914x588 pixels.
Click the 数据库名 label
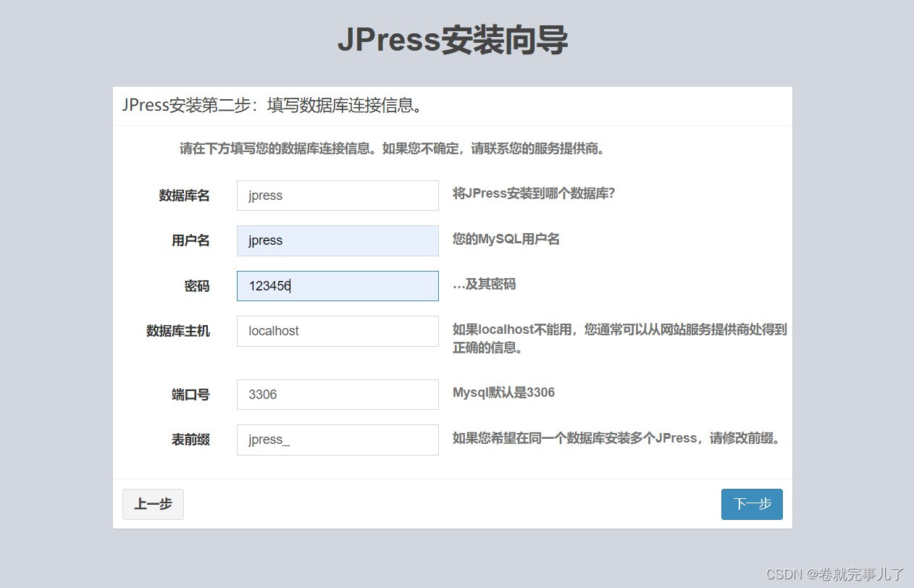[x=185, y=196]
